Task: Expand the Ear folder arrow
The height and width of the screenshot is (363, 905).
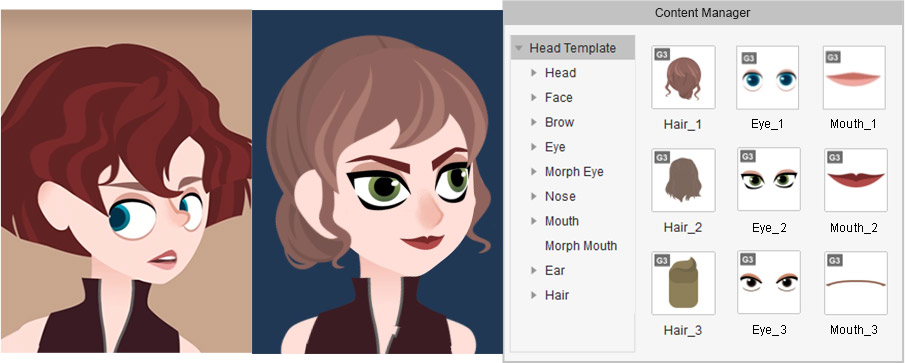Action: (x=533, y=271)
